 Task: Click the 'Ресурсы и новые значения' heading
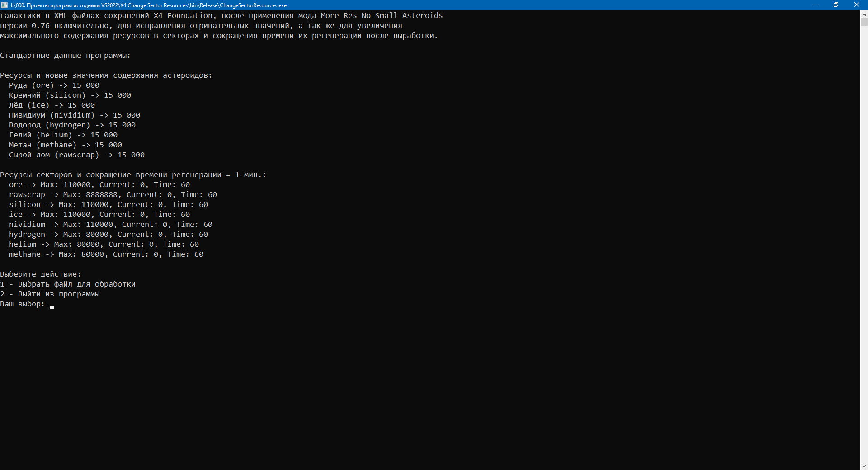tap(106, 75)
